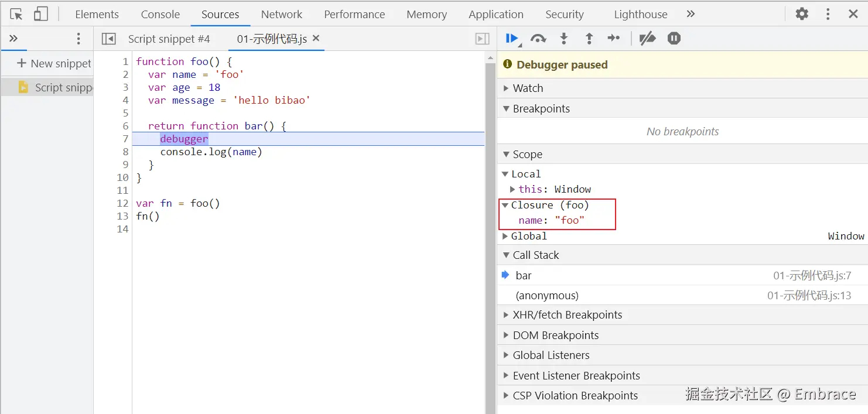Screen dimensions: 868x414
Task: Open the Network panel tab
Action: (282, 14)
